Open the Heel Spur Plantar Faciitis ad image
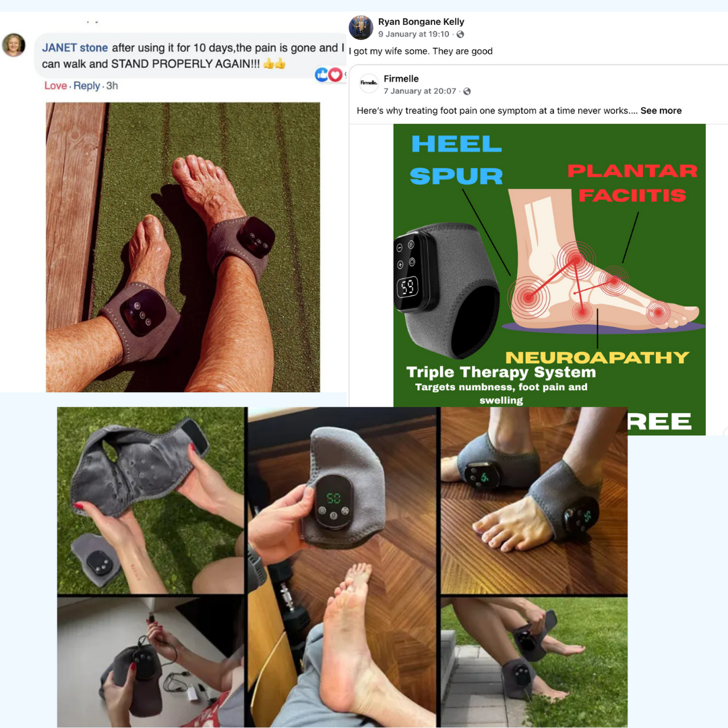This screenshot has height=728, width=728. pyautogui.click(x=549, y=279)
